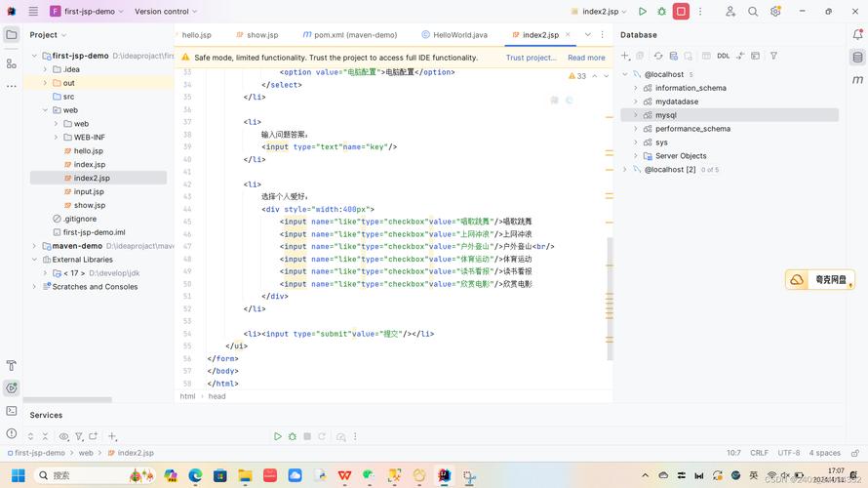The image size is (868, 488).
Task: Open the Services tool window icon
Action: tap(11, 387)
